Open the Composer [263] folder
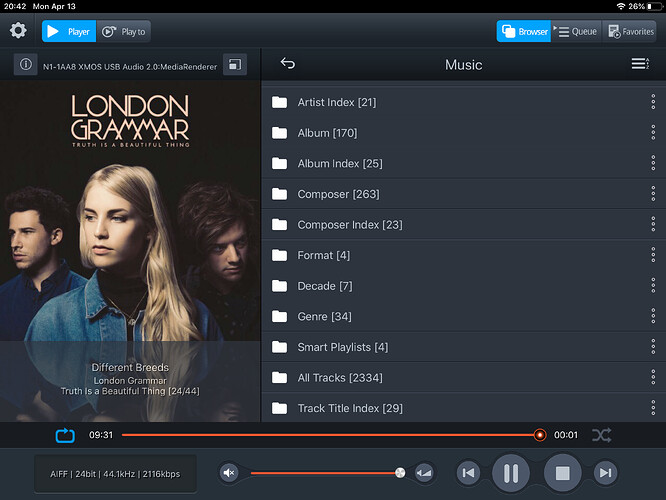This screenshot has width=666, height=500. 338,194
